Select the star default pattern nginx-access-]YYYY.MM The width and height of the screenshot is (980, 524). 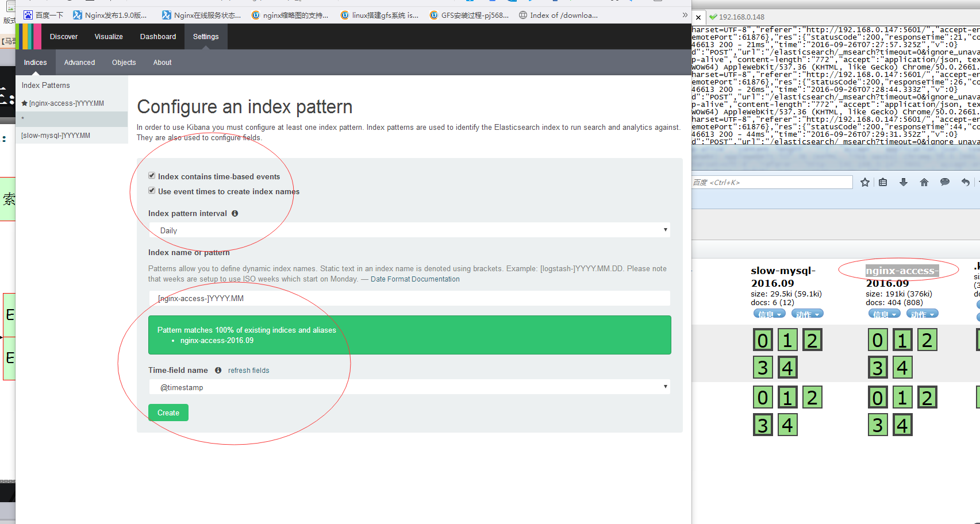pos(63,103)
